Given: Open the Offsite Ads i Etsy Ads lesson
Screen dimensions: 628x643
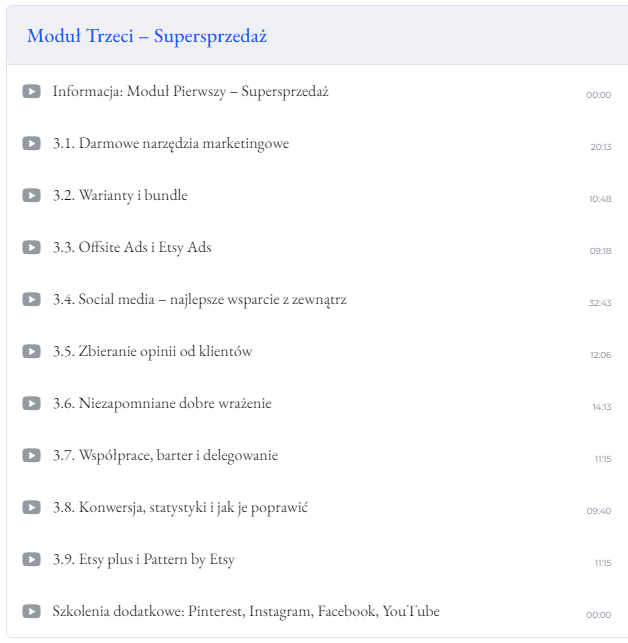Looking at the screenshot, I should (x=132, y=248).
